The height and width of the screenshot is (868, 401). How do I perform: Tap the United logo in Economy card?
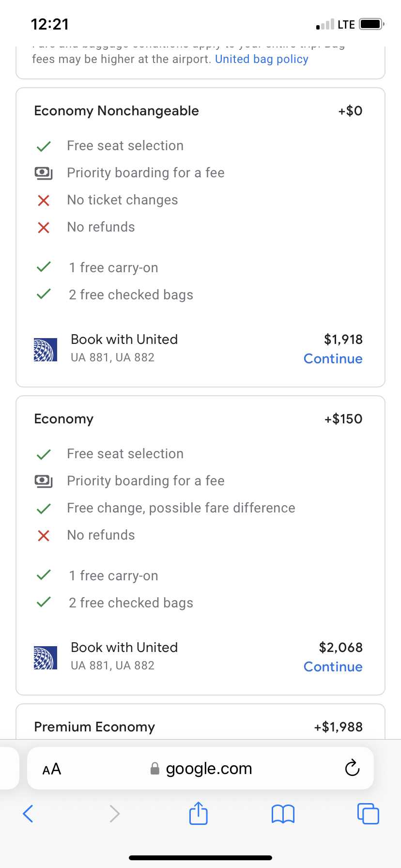point(46,658)
